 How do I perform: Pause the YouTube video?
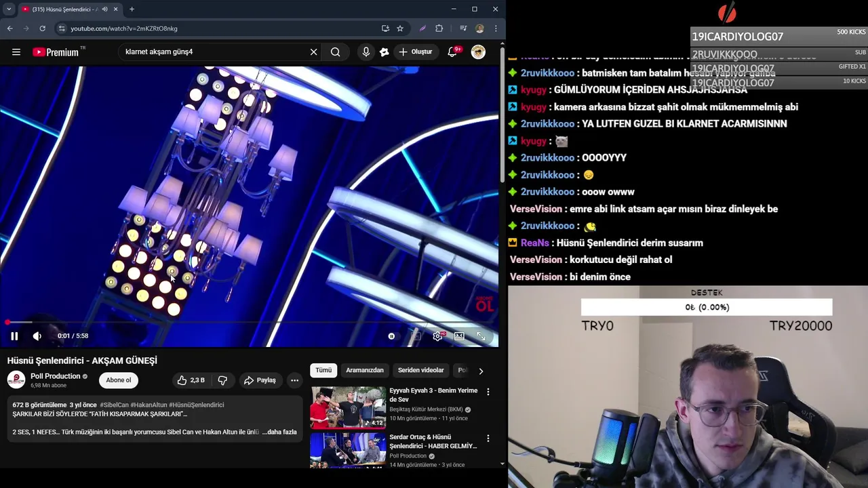click(14, 335)
